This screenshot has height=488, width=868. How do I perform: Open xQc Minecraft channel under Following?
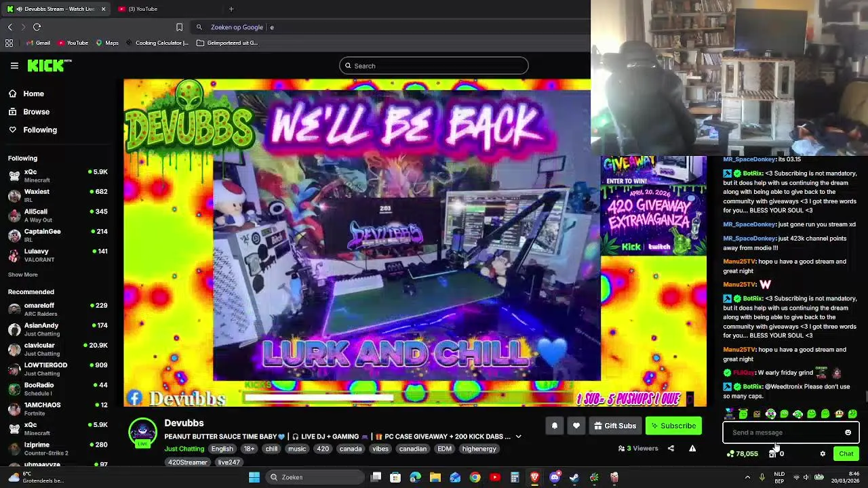pos(58,176)
